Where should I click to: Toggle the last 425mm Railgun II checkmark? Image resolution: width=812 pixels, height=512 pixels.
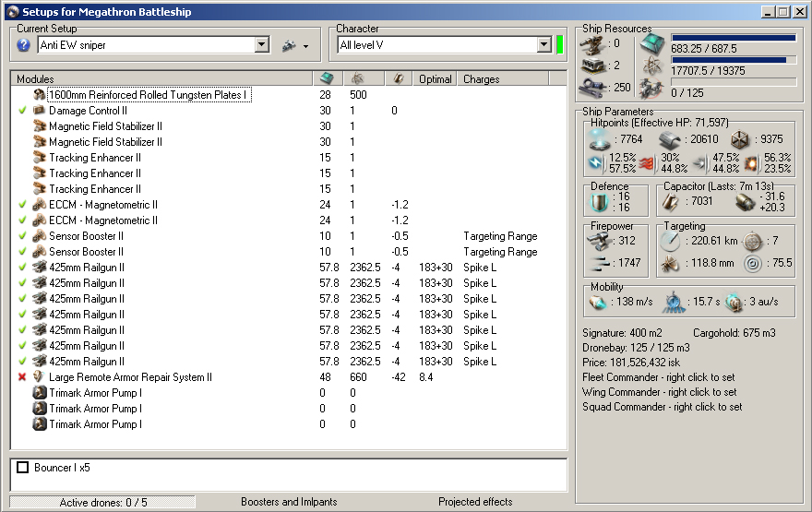click(22, 362)
